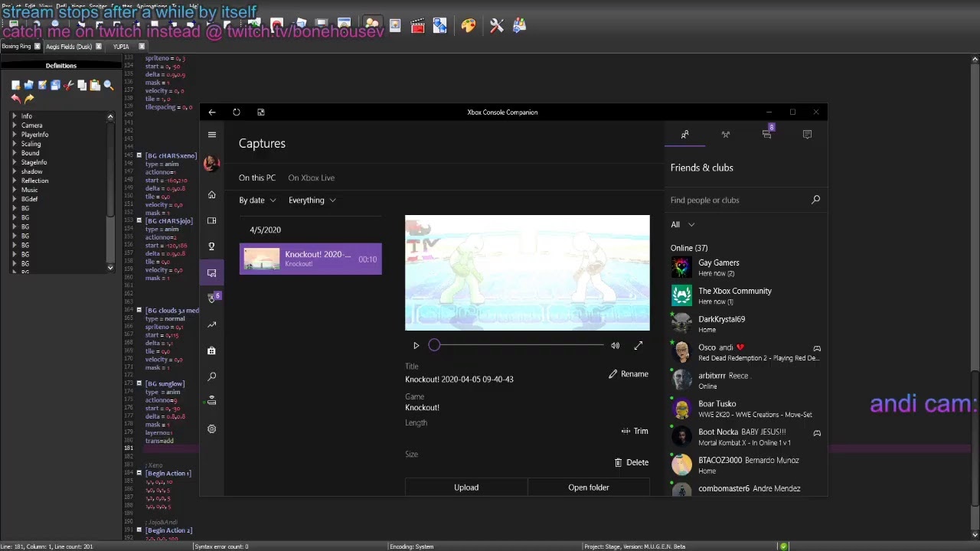Viewport: 980px width, 551px height.
Task: Open the Gay Gamers club entry
Action: coord(746,268)
